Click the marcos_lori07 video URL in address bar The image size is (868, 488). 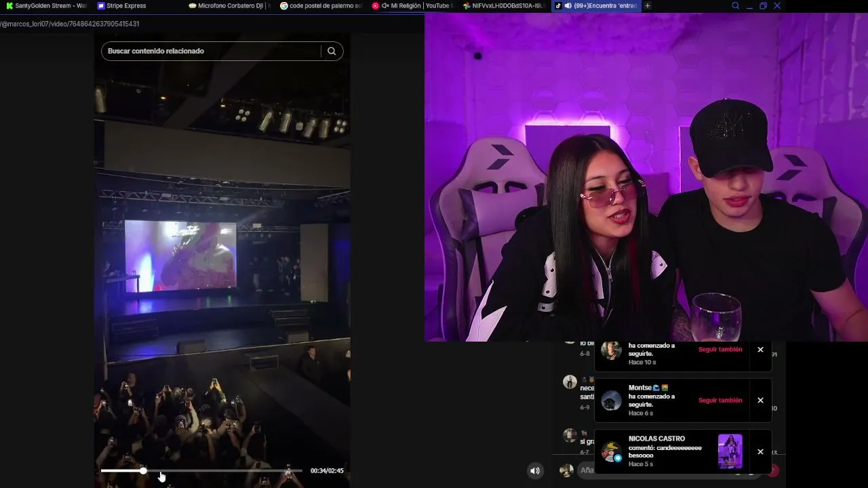70,24
